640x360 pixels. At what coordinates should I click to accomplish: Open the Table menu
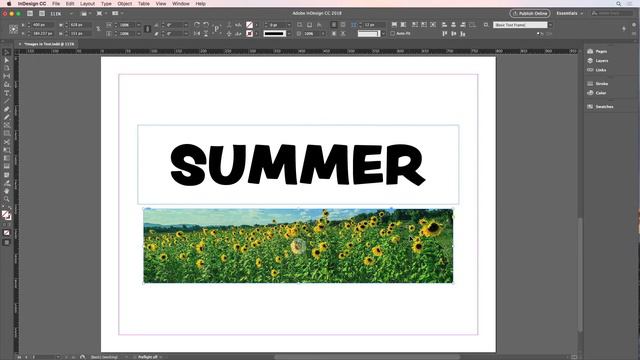click(x=144, y=4)
